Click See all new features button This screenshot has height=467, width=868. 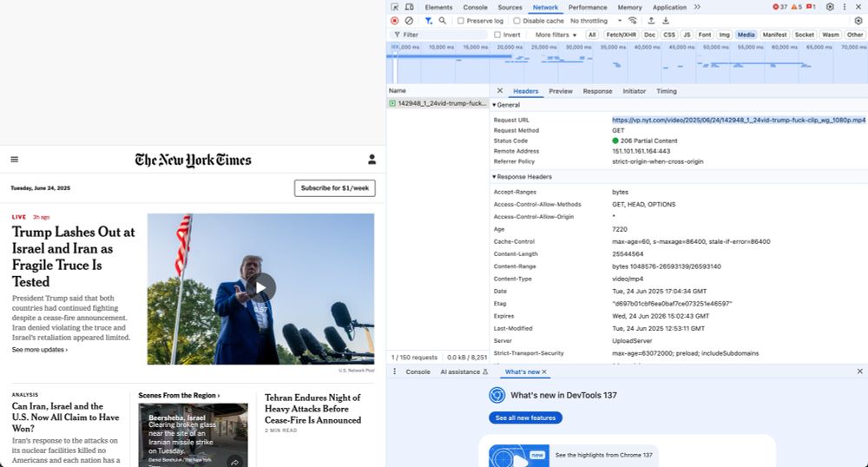click(x=525, y=418)
